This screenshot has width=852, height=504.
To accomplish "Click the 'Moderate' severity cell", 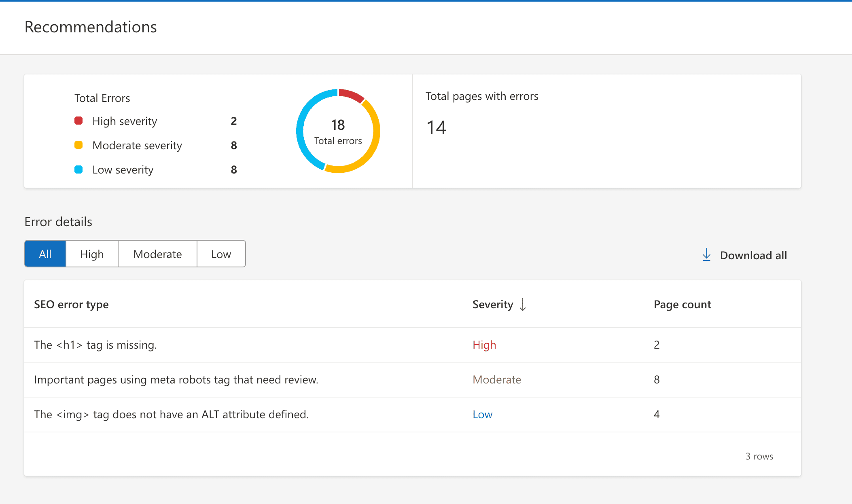I will click(497, 380).
